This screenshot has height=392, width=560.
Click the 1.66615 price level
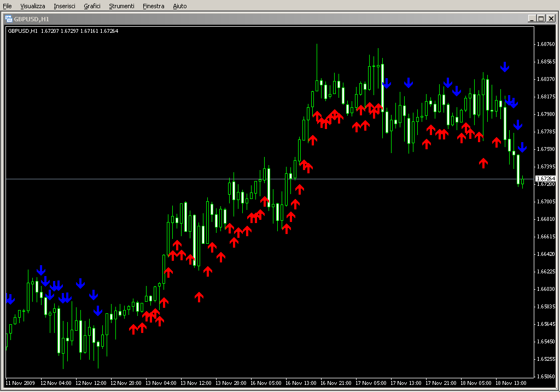546,237
